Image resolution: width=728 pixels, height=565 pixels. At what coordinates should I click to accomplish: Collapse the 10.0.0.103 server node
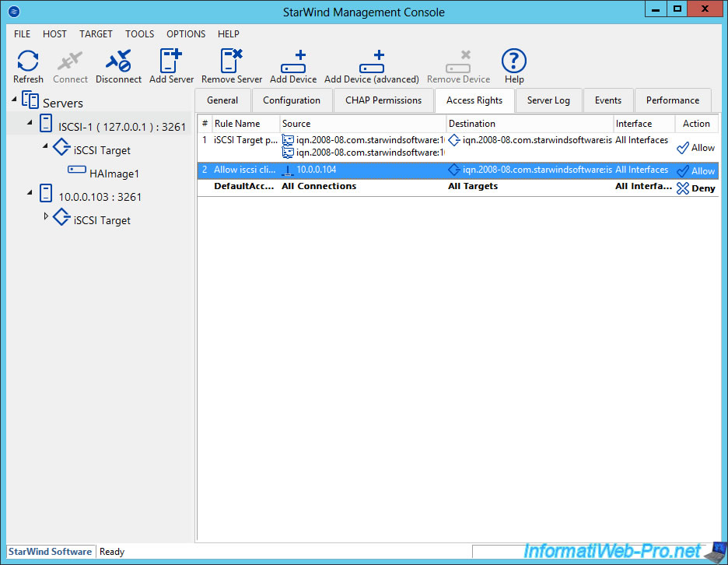30,193
